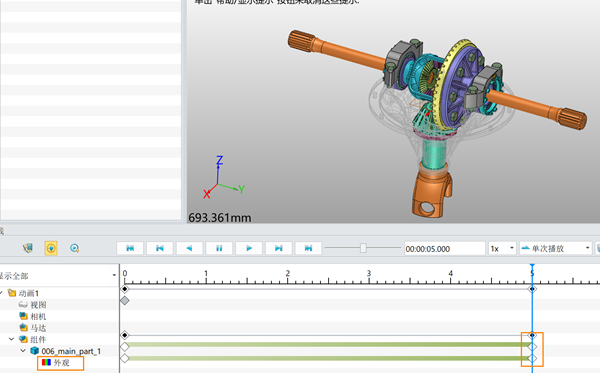The image size is (600, 373).
Task: Open the 1x playback speed dropdown
Action: click(502, 249)
